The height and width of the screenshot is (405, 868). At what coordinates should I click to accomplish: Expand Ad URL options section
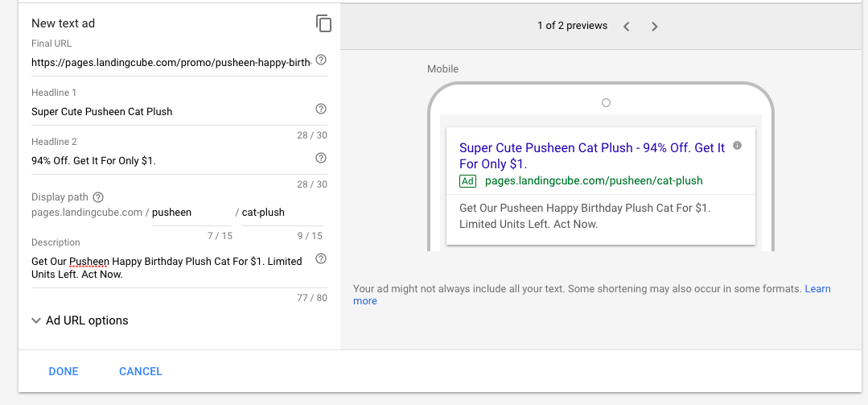click(x=80, y=320)
